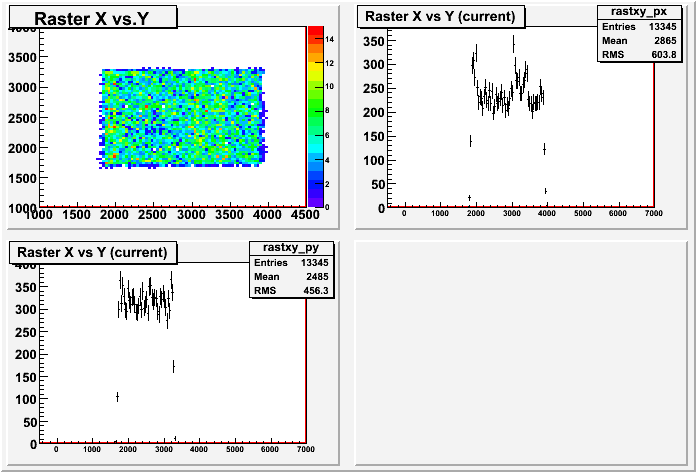Click the palette axis label 14

pos(329,39)
